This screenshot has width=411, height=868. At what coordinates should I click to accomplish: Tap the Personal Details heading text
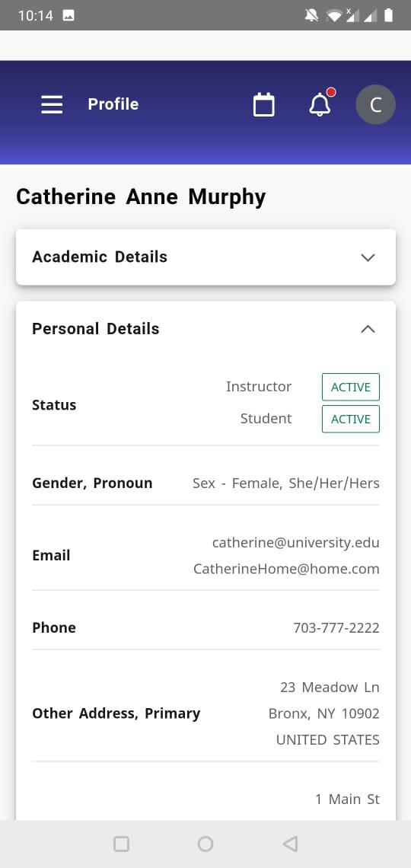[x=96, y=329]
